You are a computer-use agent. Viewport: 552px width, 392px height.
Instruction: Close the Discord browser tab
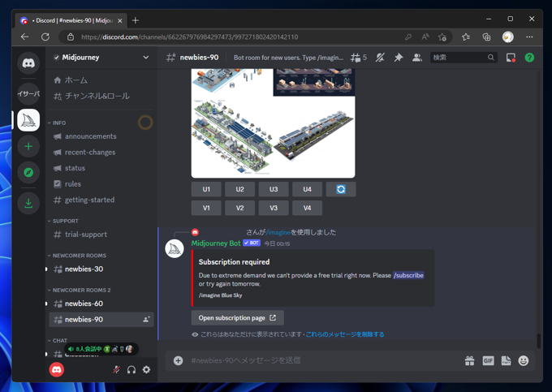(x=119, y=21)
